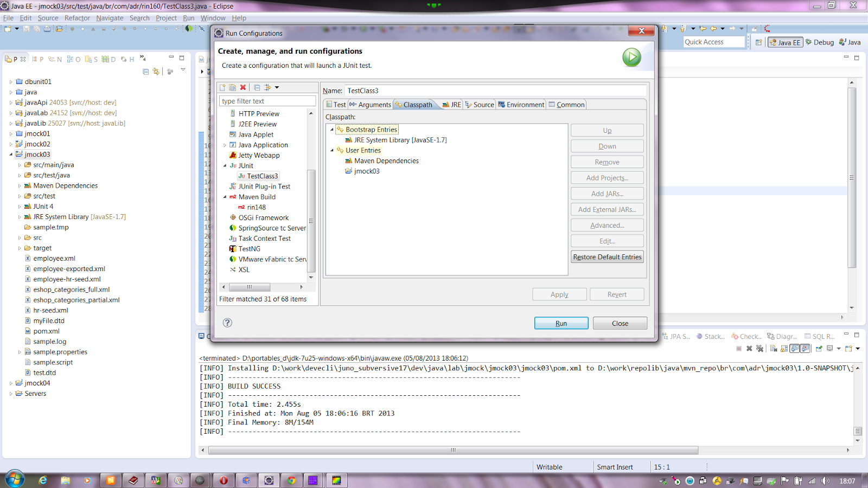Switch to the Arguments tab

[x=370, y=105]
